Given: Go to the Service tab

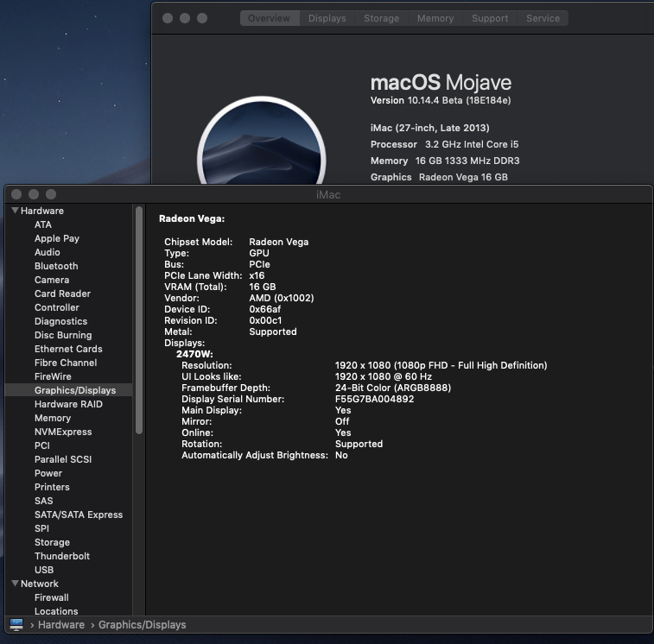Looking at the screenshot, I should click(543, 18).
